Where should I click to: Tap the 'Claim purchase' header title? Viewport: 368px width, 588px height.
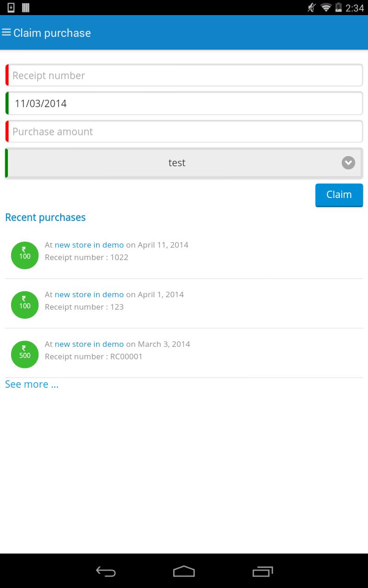[52, 33]
